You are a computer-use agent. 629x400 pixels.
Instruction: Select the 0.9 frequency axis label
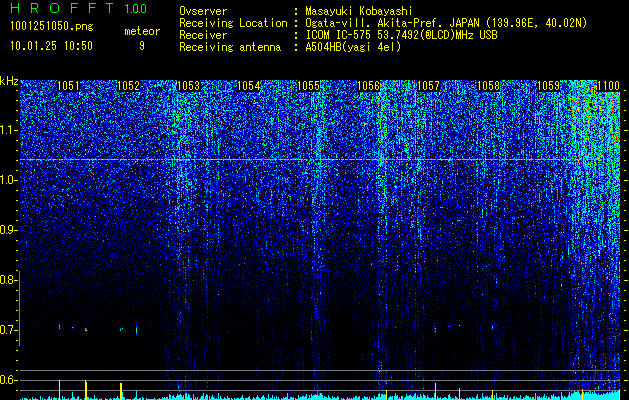8,230
